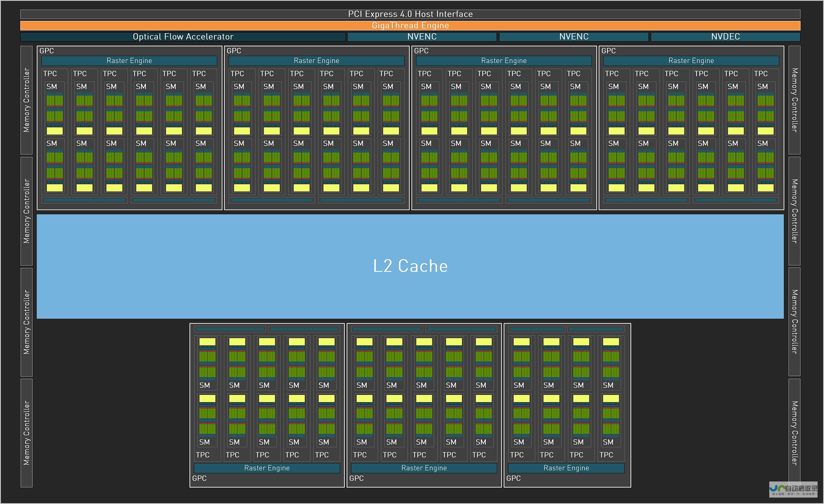Click the lowest right-side Memory Controller

tap(795, 433)
